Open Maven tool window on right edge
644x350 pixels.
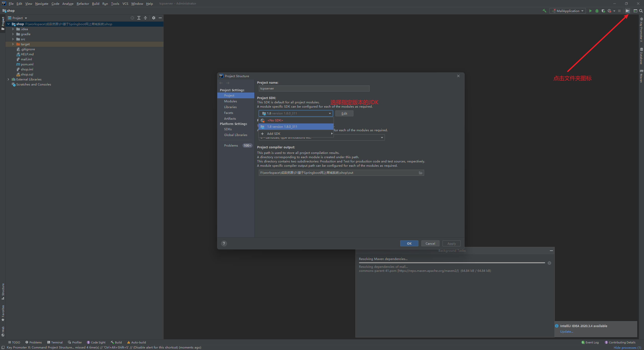click(x=641, y=76)
